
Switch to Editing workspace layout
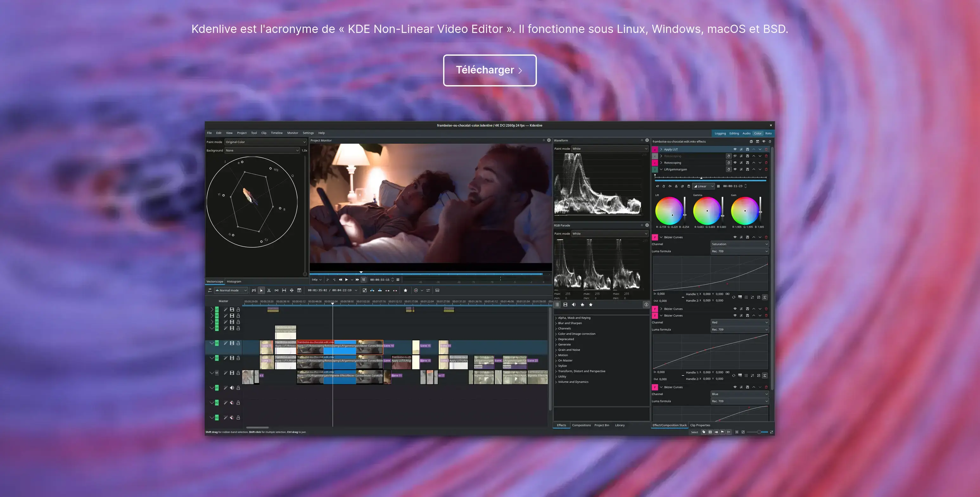[x=734, y=134]
